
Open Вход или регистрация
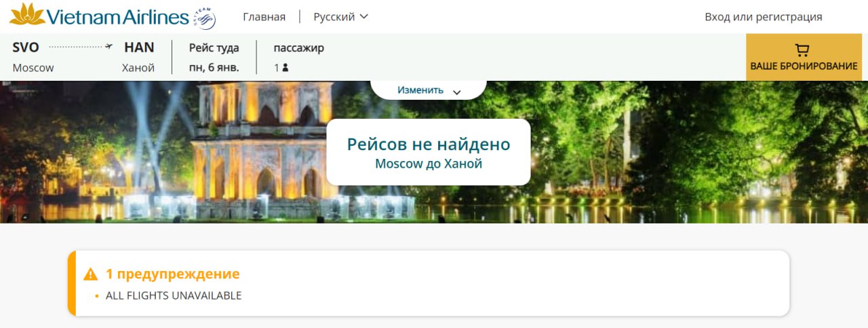(x=763, y=17)
